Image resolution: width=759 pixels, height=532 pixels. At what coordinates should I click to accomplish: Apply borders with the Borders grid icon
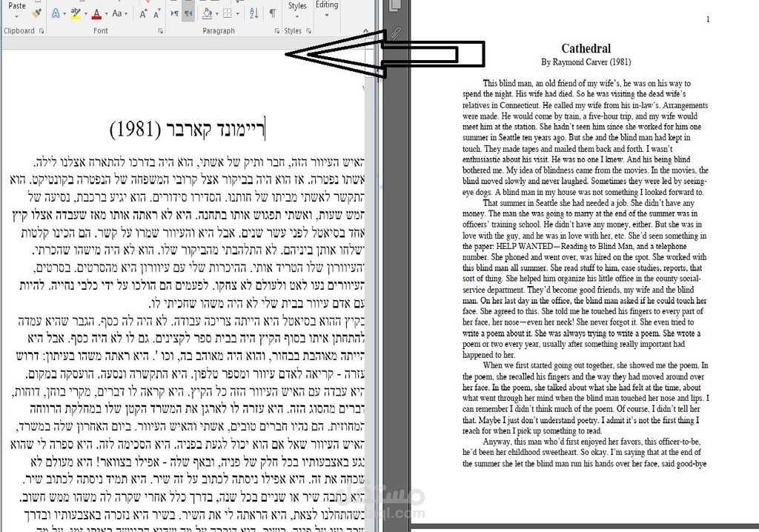(228, 13)
